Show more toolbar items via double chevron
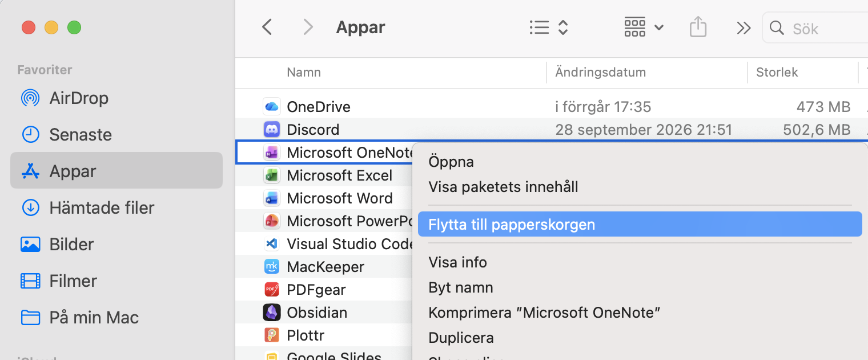 [743, 28]
